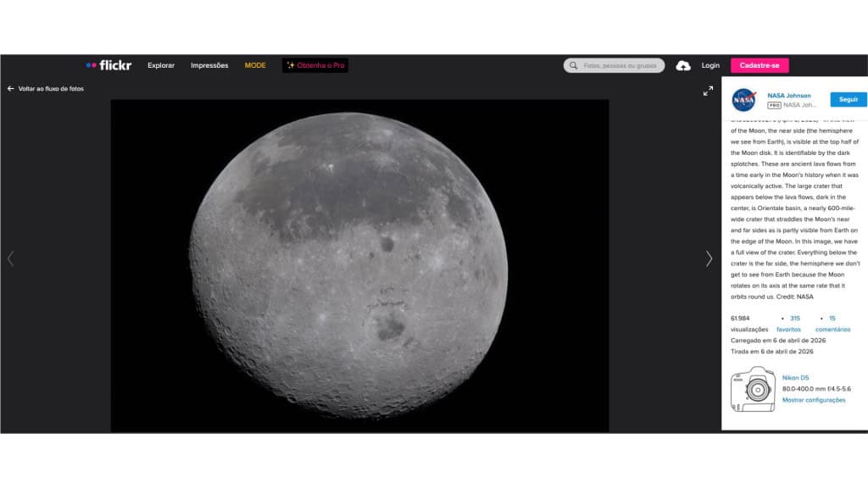Click the back arrow to return to photostream
The width and height of the screenshot is (868, 488).
(x=11, y=87)
